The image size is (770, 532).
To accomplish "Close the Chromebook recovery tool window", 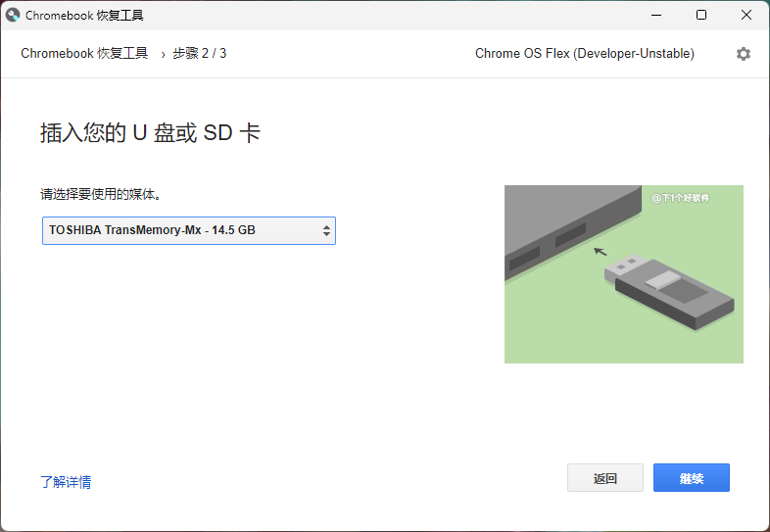I will click(746, 16).
